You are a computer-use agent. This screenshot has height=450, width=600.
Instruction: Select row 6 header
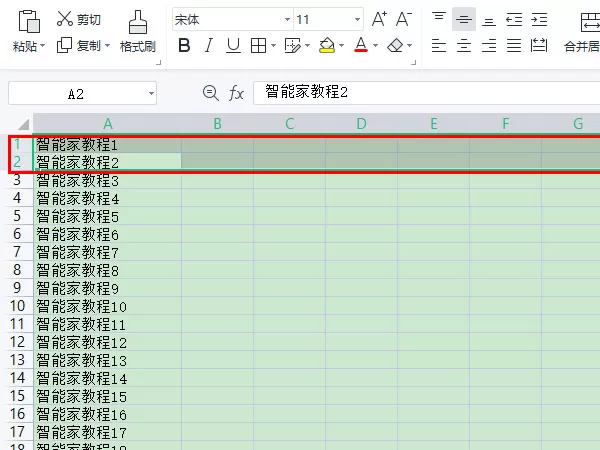pos(17,234)
